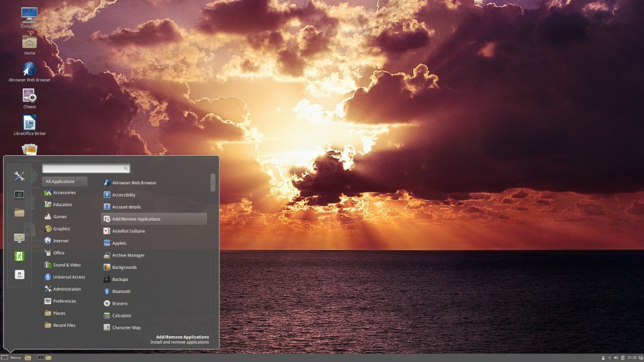Click the Menu button on panel
Viewport: 644px width, 362px height.
[11, 358]
